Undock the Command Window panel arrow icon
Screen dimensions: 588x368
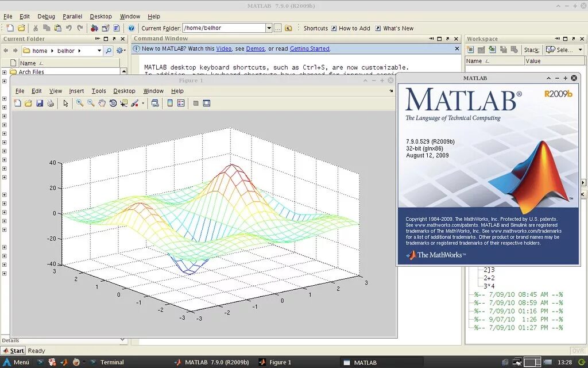[448, 39]
